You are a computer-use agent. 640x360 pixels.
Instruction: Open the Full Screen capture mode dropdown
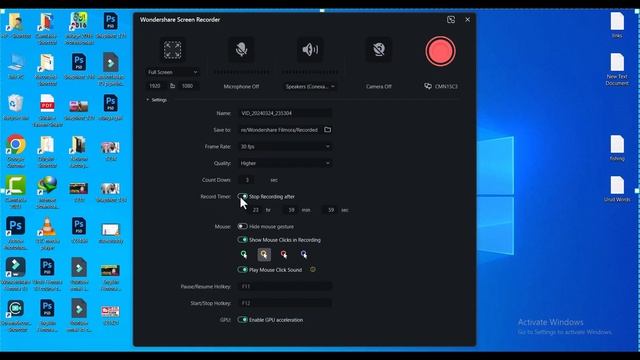(173, 72)
